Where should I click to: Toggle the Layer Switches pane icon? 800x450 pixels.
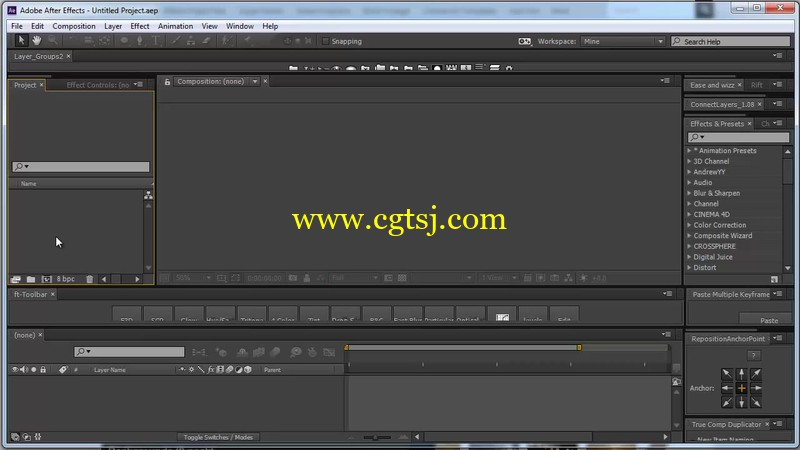tap(15, 437)
